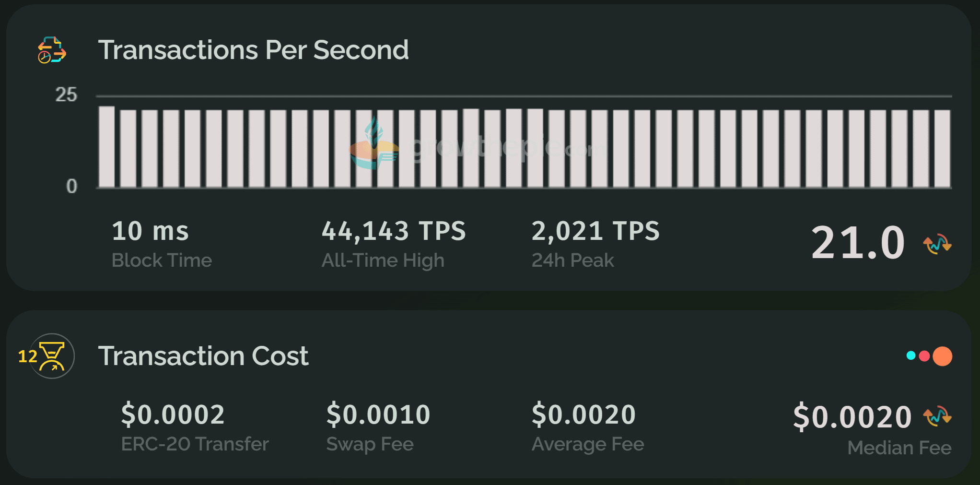This screenshot has height=485, width=980.
Task: Click the live-update icon beside 21.0
Action: pos(937,244)
